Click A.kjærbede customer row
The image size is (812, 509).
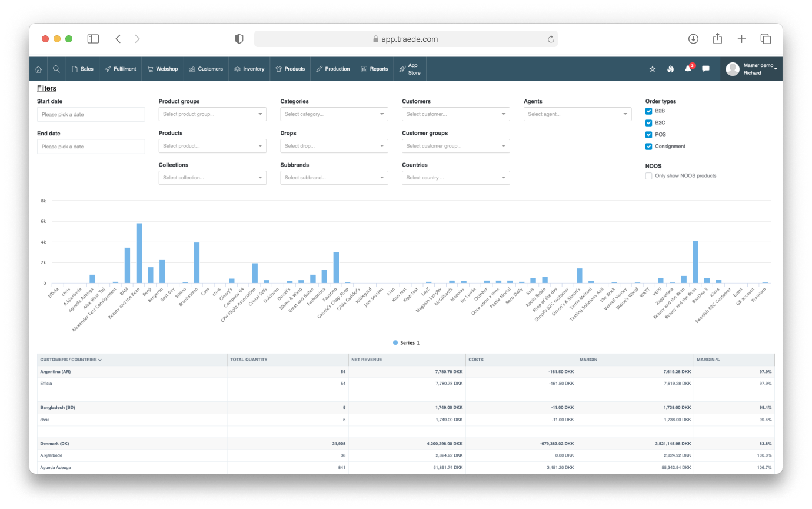tap(406, 455)
